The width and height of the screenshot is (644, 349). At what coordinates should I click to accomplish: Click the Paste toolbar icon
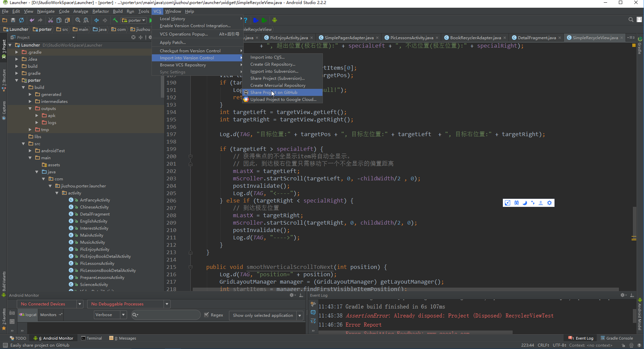tap(67, 20)
